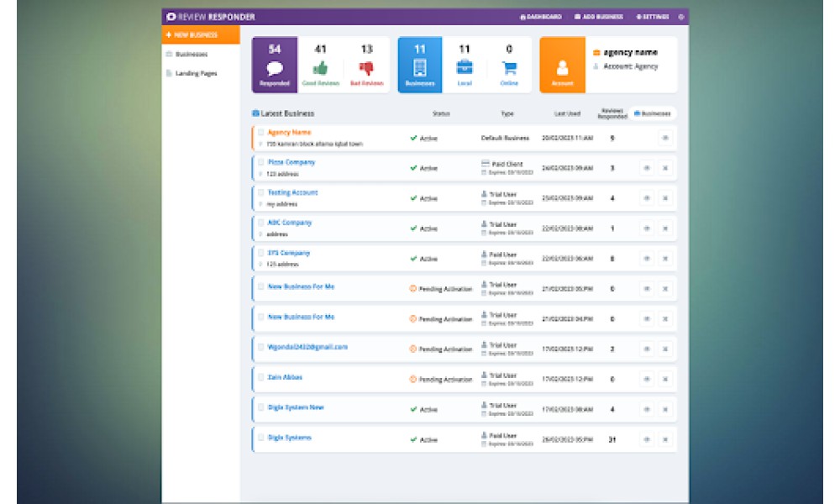The image size is (840, 504).
Task: Click the Businesses pill above the list
Action: point(652,113)
